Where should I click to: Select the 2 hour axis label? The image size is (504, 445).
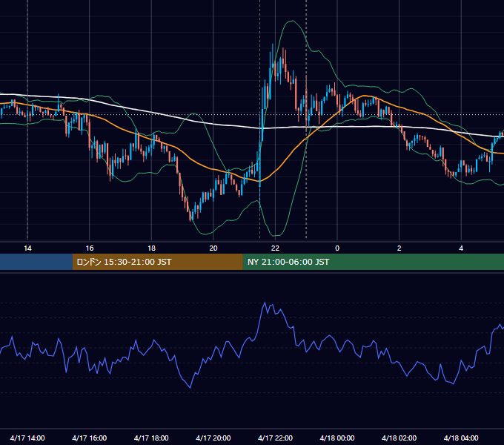coord(399,248)
